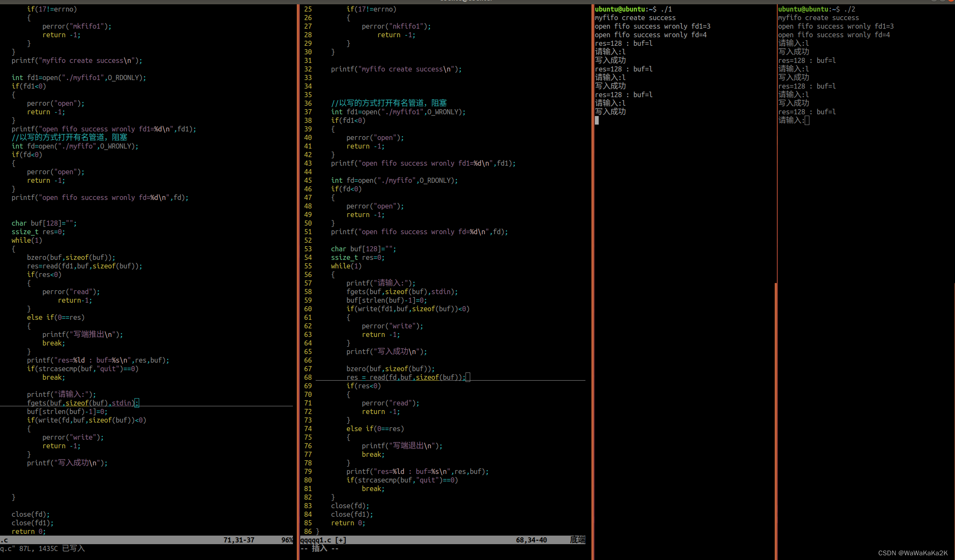Click the 68,34-40 cursor position readout
This screenshot has width=955, height=560.
pos(531,540)
